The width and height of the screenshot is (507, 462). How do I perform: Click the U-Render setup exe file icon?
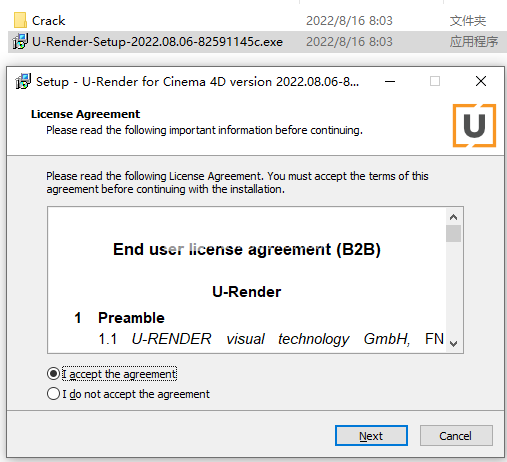click(20, 42)
